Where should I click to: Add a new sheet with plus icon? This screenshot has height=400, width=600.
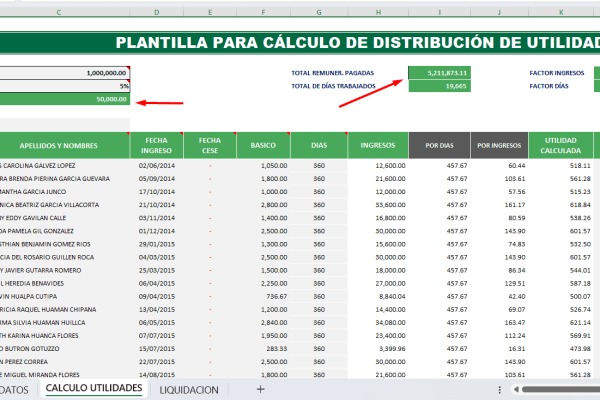click(260, 389)
